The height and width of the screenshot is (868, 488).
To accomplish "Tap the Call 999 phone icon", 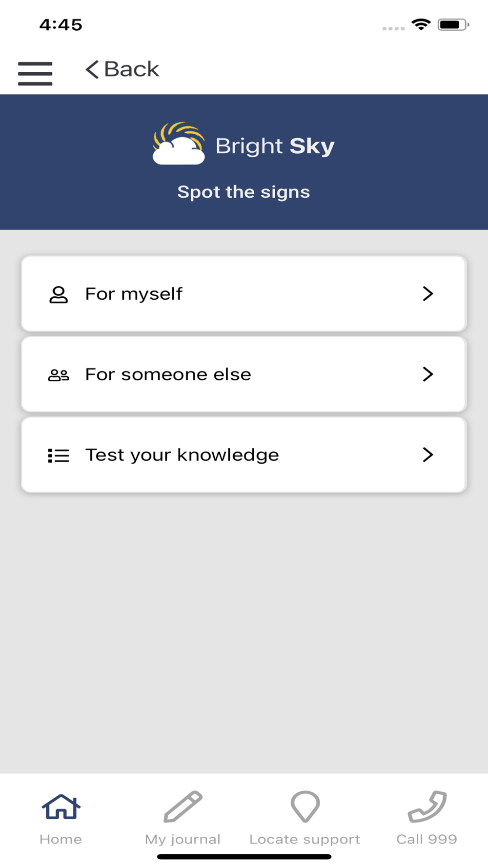I will point(427,806).
